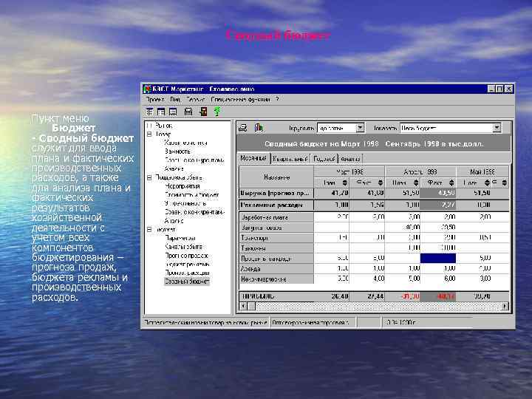The height and width of the screenshot is (399, 532).
Task: Click the highlighted blue table cell
Action: [438, 258]
